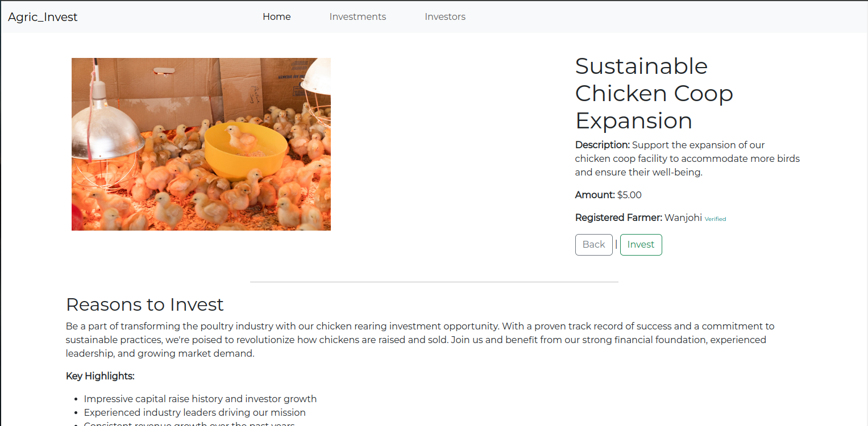Image resolution: width=868 pixels, height=426 pixels.
Task: Open the Investors section
Action: point(445,16)
